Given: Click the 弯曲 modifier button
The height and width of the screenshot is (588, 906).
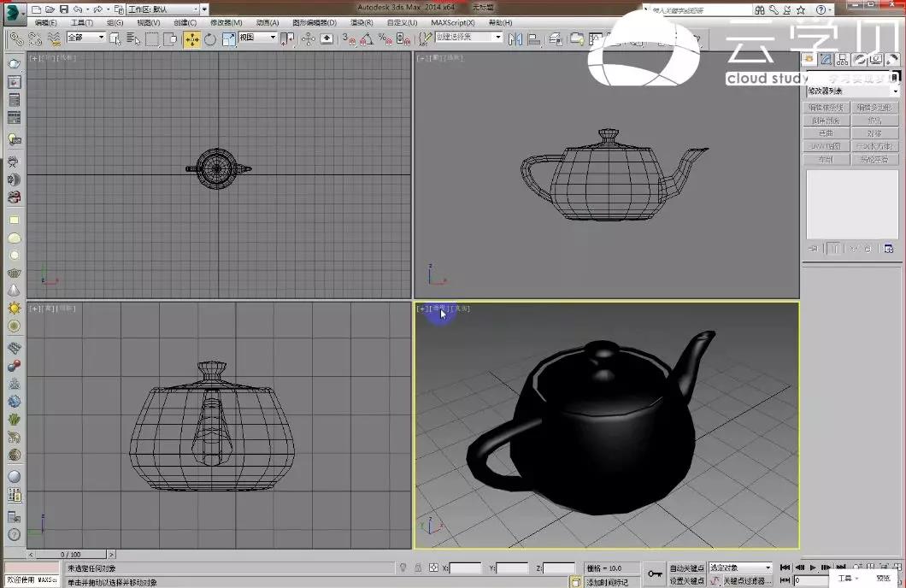Looking at the screenshot, I should [x=827, y=133].
